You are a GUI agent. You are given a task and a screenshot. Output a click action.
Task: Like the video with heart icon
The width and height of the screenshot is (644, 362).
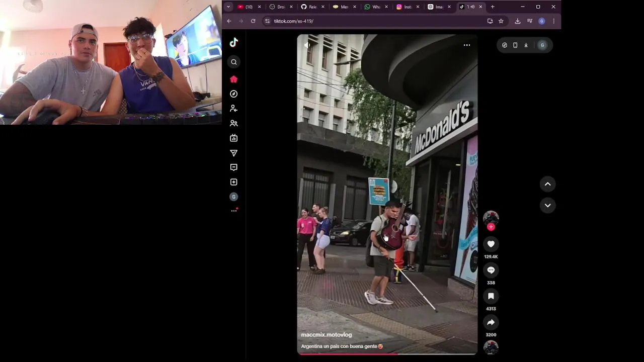[x=491, y=244]
